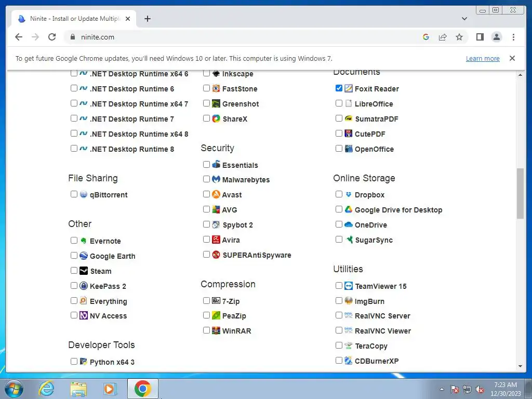The height and width of the screenshot is (399, 532).
Task: Go back to the previous page
Action: pyautogui.click(x=19, y=37)
